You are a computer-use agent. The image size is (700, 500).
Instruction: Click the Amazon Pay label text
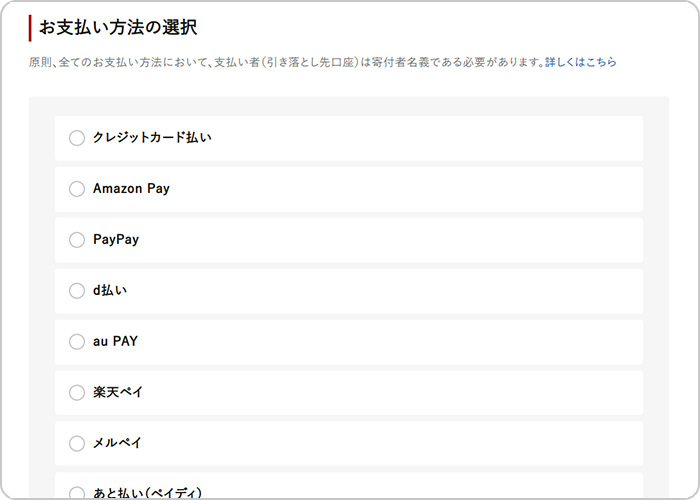[x=131, y=189]
